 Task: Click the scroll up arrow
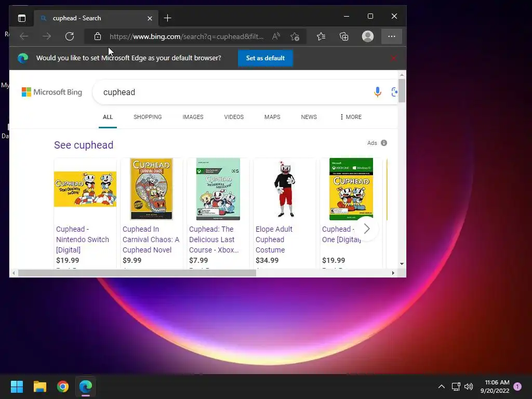[x=402, y=75]
